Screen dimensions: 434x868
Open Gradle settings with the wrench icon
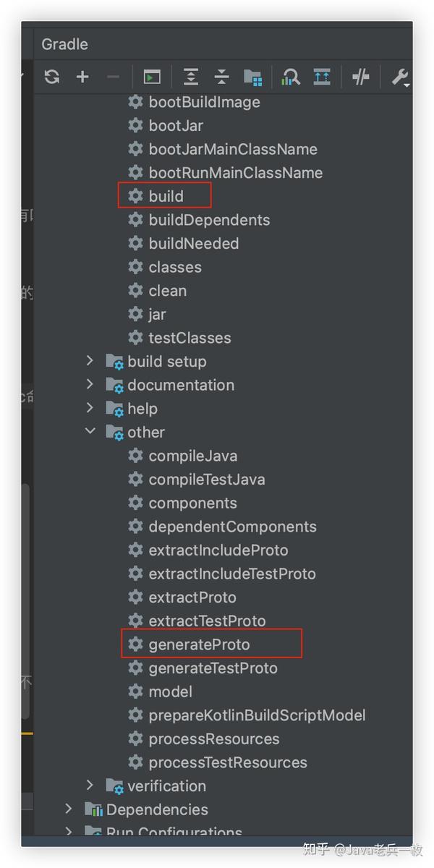401,77
